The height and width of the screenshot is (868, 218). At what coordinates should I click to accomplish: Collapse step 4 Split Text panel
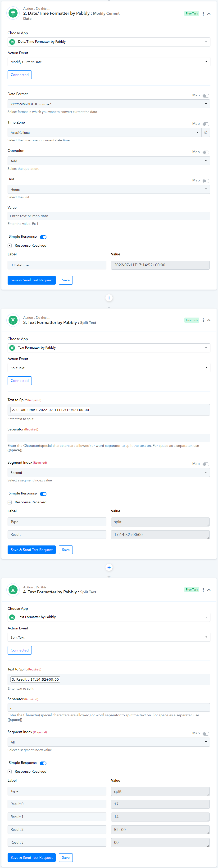(209, 590)
